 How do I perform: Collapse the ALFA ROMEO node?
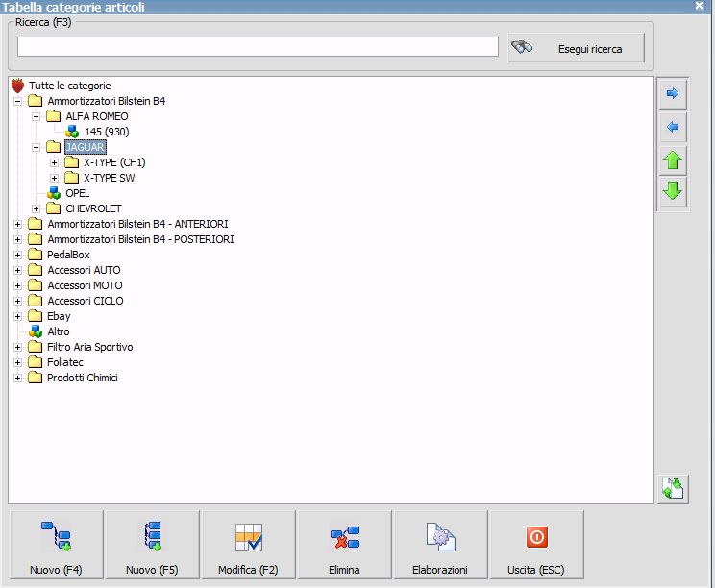click(x=36, y=116)
